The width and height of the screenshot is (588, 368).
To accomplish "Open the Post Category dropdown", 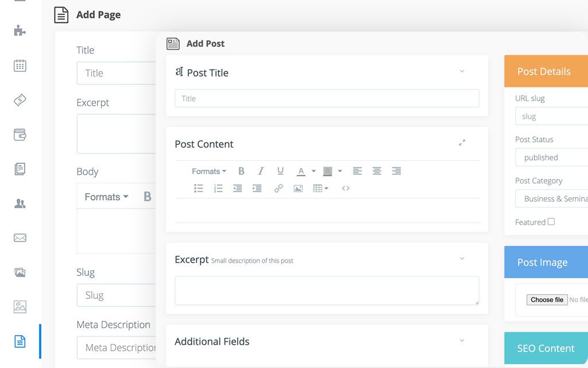I will (551, 198).
